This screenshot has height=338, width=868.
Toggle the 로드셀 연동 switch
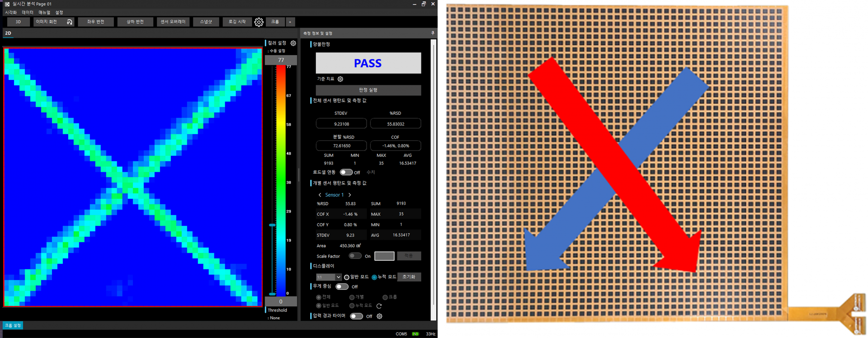[x=346, y=172]
